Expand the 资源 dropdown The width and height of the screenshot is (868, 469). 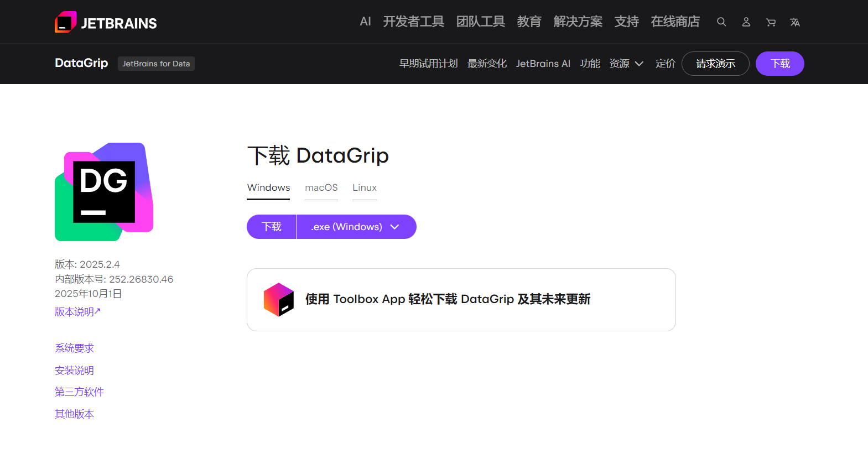coord(626,64)
